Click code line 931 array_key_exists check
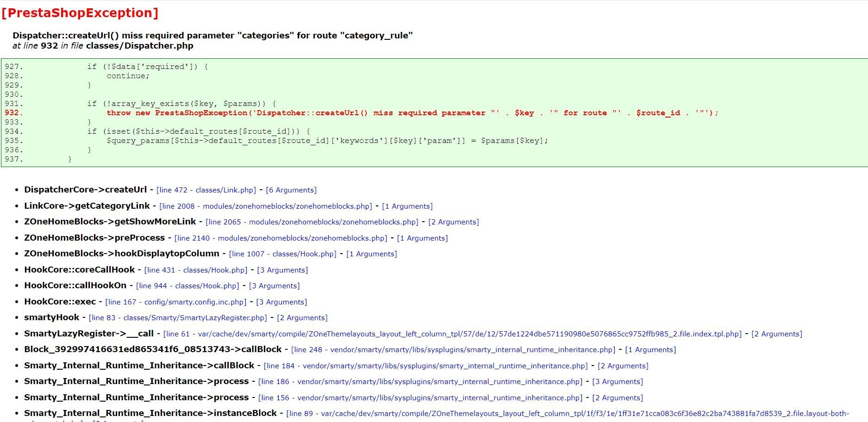868x422 pixels. (181, 104)
